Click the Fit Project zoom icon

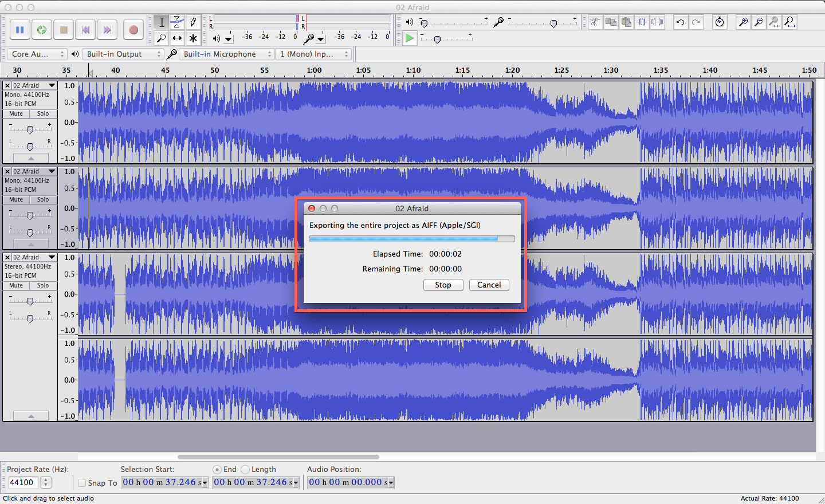click(x=789, y=22)
